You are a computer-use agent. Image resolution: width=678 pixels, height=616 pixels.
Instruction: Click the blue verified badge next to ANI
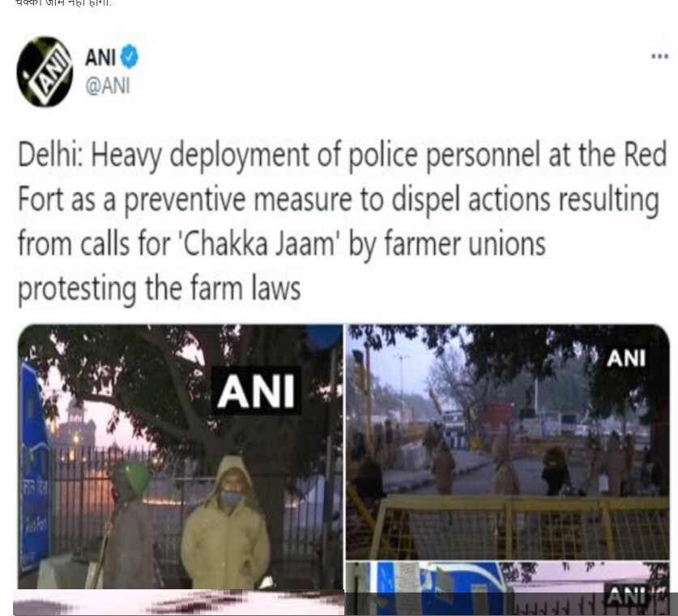coord(129,57)
